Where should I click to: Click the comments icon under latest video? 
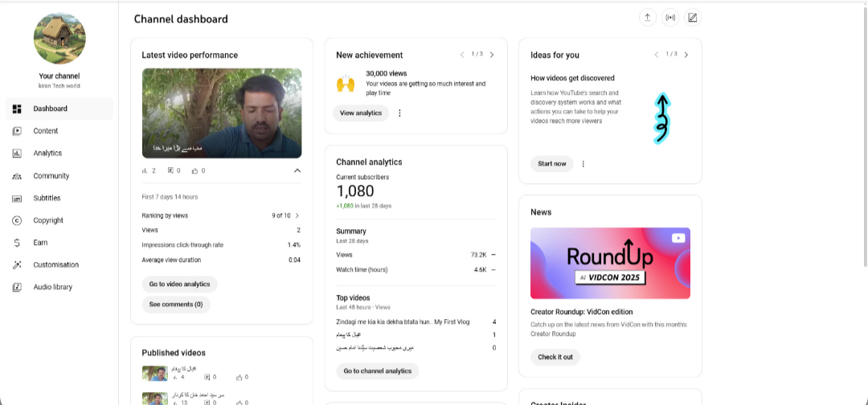(170, 171)
